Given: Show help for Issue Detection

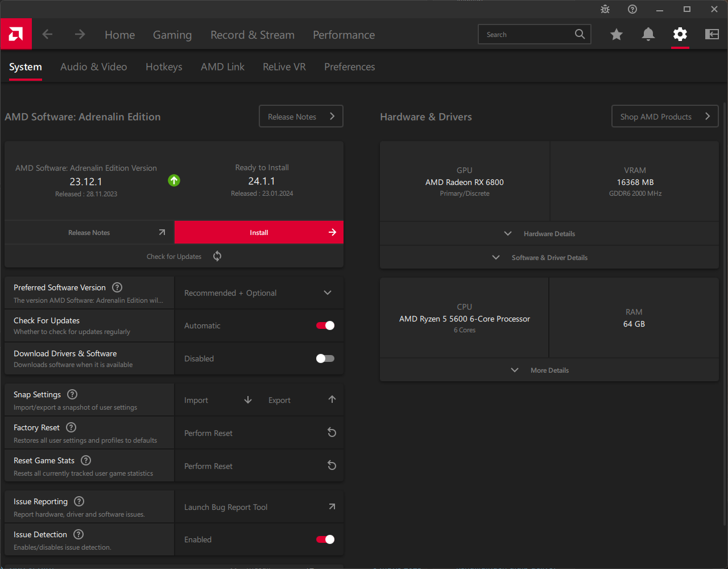Looking at the screenshot, I should click(x=78, y=534).
